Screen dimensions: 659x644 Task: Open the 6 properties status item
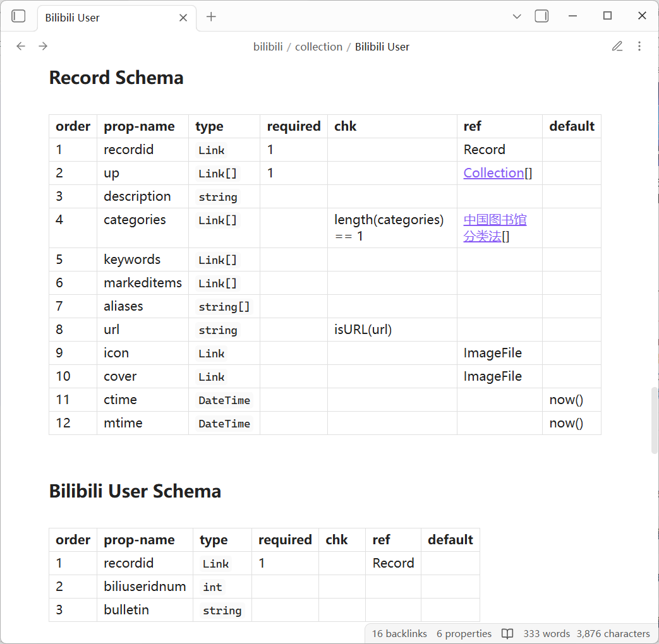pos(464,633)
